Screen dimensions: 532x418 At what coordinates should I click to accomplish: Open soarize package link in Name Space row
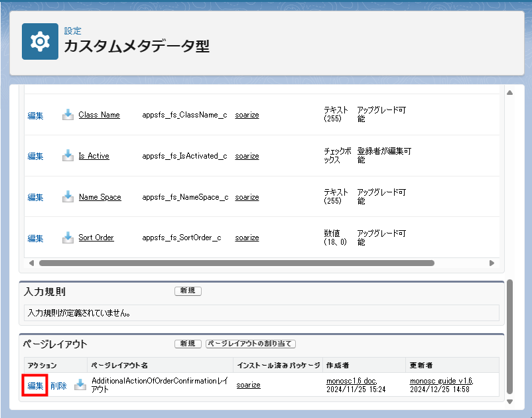coord(247,197)
